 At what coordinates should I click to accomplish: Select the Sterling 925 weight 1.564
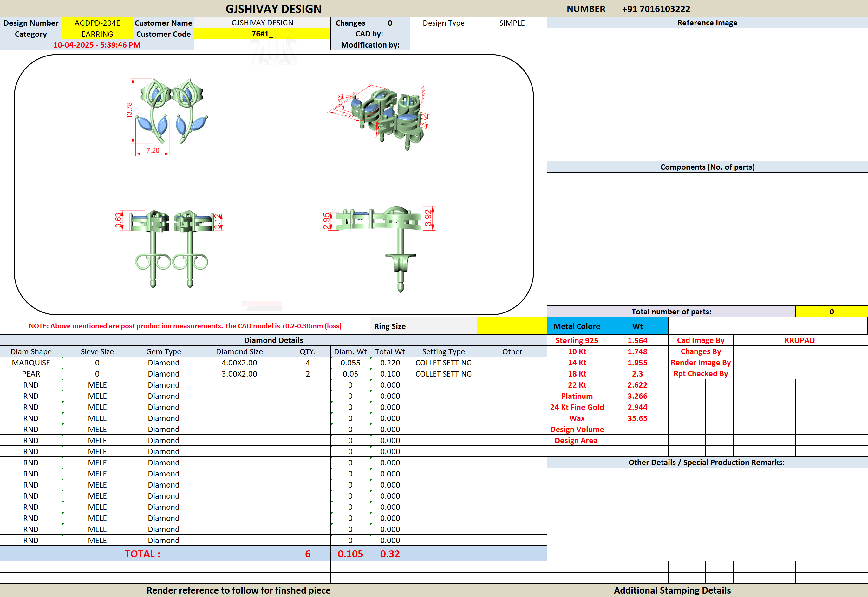pos(637,340)
